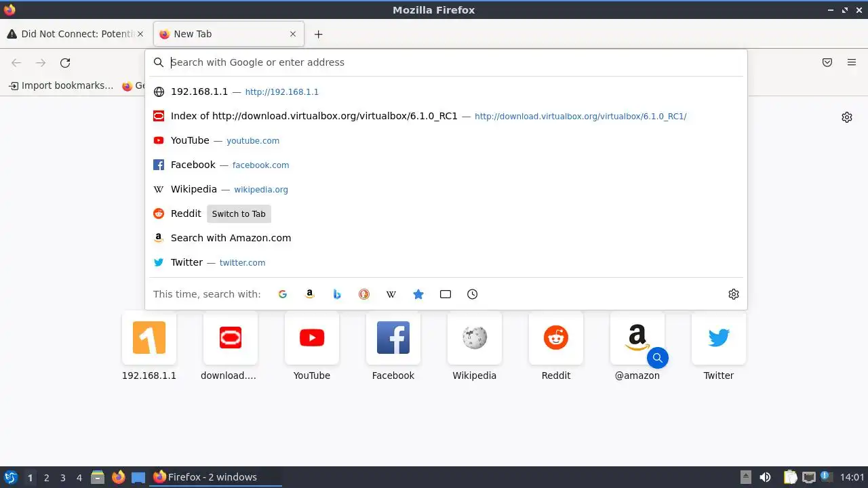Go forward one page
868x488 pixels.
click(41, 62)
